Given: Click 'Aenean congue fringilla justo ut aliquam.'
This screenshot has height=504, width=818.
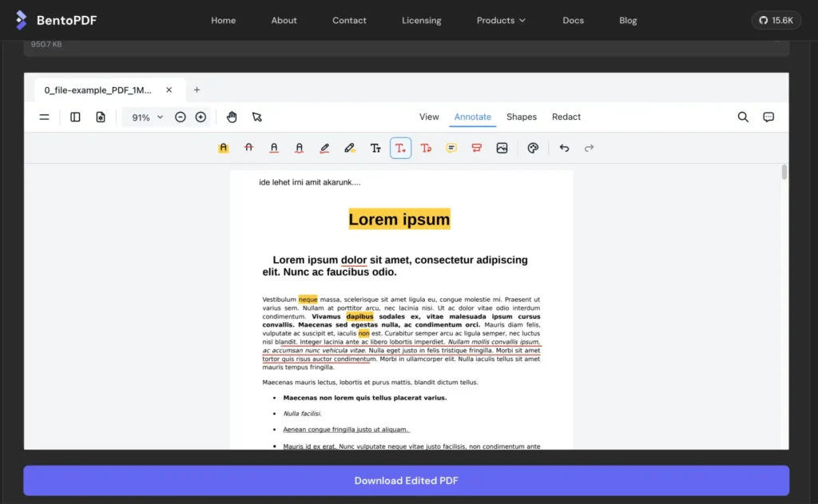Looking at the screenshot, I should (x=347, y=430).
